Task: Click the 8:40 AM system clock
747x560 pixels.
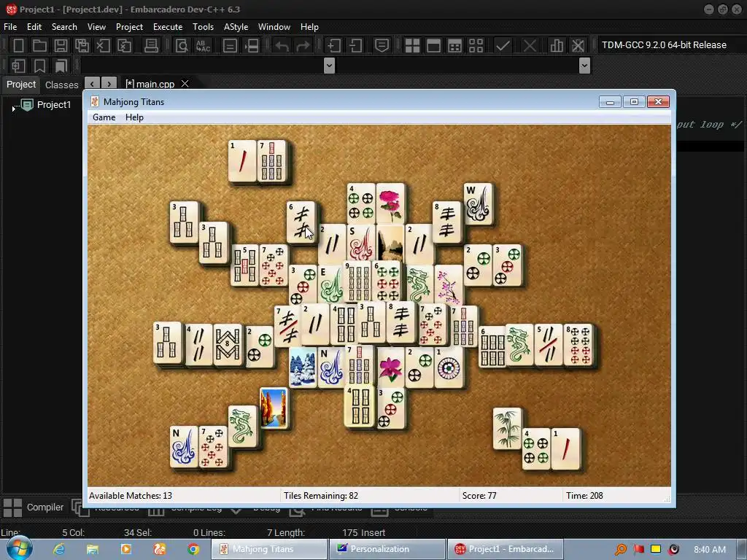Action: tap(710, 550)
